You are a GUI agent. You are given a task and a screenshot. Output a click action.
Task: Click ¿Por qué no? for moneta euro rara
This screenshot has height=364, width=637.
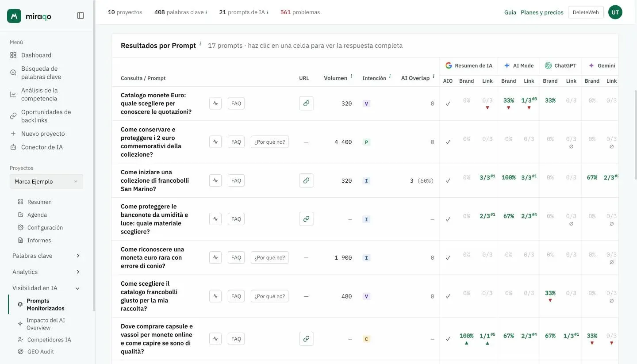coord(270,257)
